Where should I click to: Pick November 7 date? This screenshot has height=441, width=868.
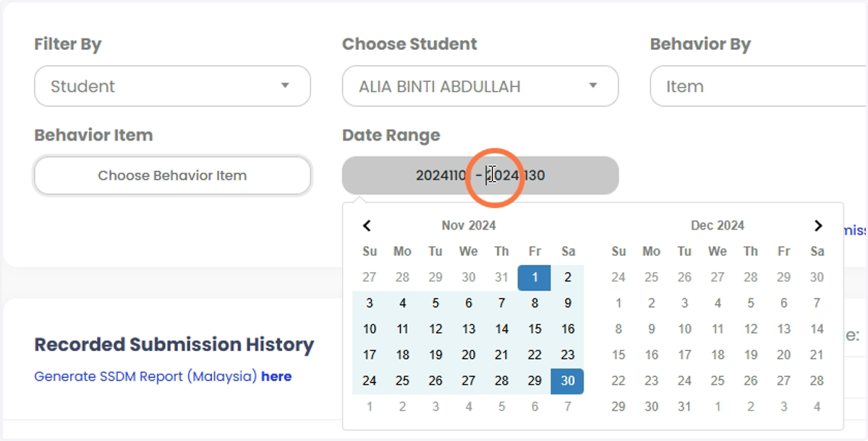[x=502, y=303]
